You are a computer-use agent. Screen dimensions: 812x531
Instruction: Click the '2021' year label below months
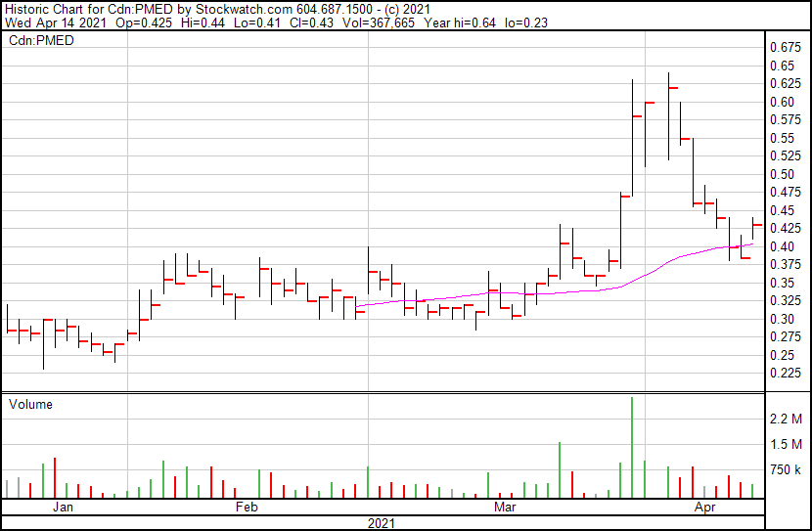(x=382, y=523)
